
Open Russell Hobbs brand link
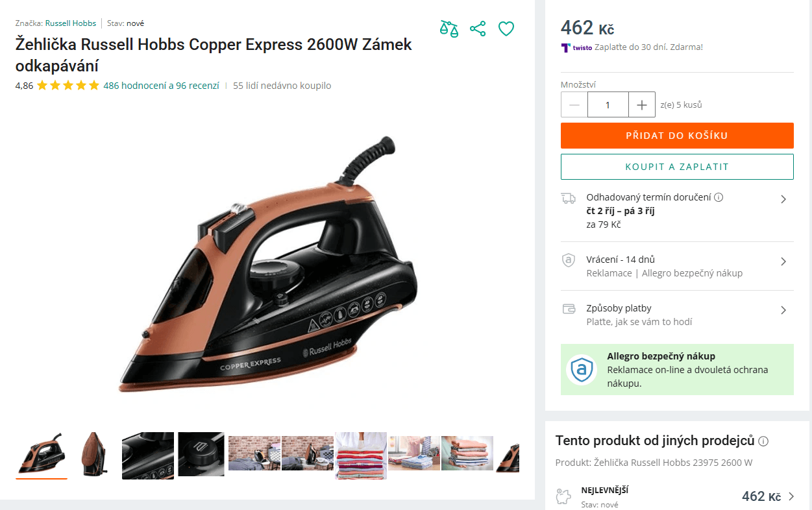71,23
